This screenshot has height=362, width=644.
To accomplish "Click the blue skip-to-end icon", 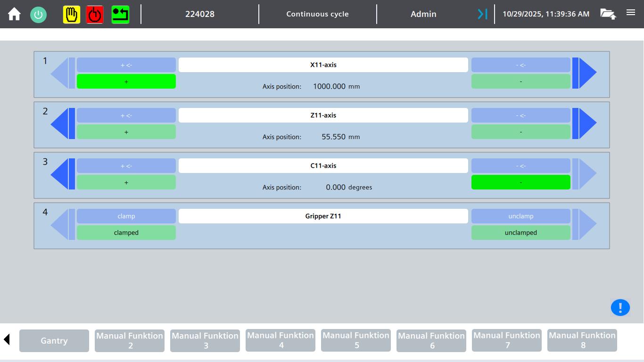I will (x=482, y=14).
